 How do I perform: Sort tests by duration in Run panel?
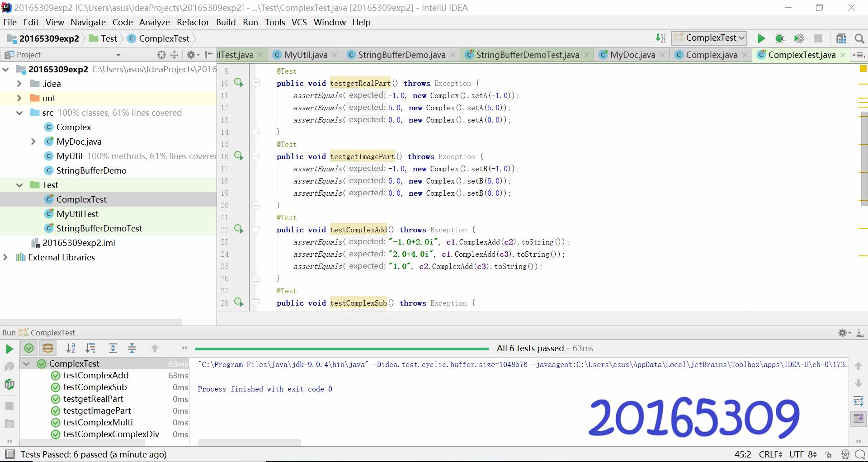click(x=90, y=348)
